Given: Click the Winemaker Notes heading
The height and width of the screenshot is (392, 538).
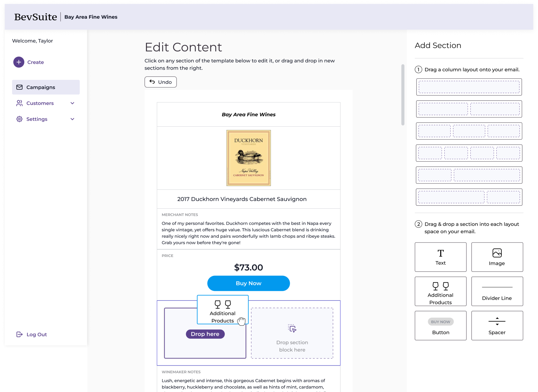Looking at the screenshot, I should point(181,372).
